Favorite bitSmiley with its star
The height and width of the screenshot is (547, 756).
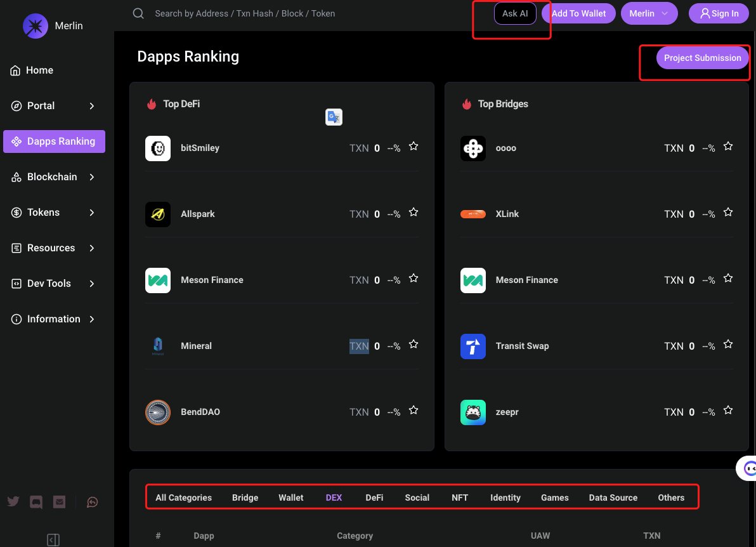[413, 146]
